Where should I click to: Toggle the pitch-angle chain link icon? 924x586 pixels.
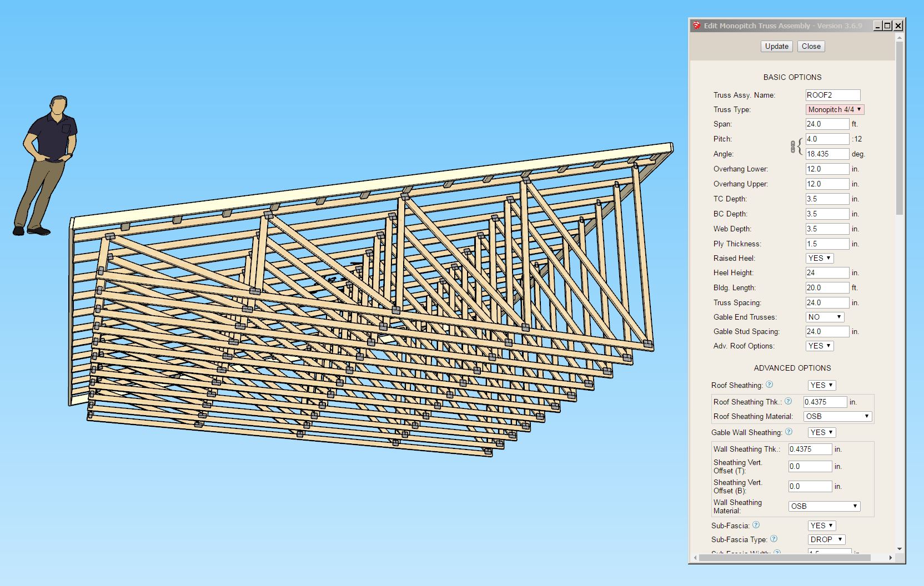pos(793,146)
